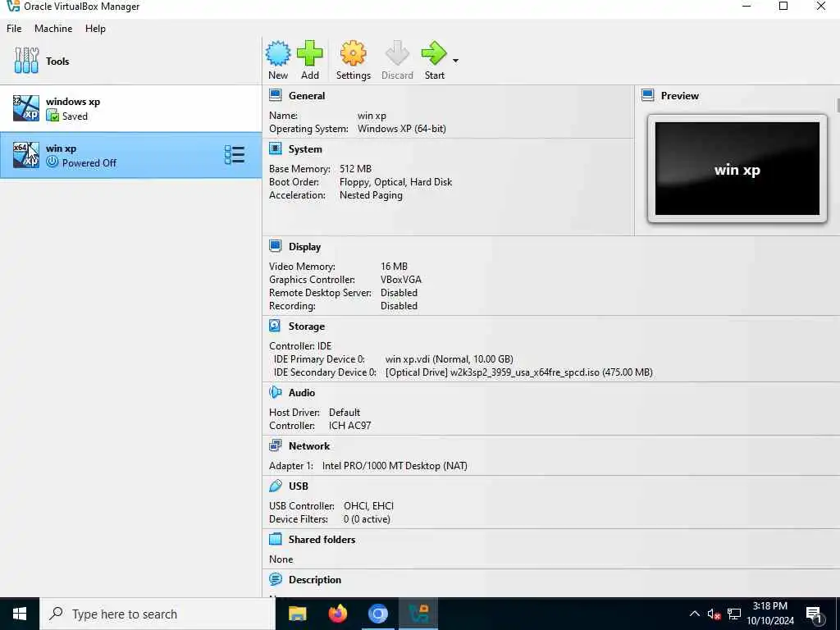Click the taskbar search box
The width and height of the screenshot is (840, 630).
tap(157, 614)
